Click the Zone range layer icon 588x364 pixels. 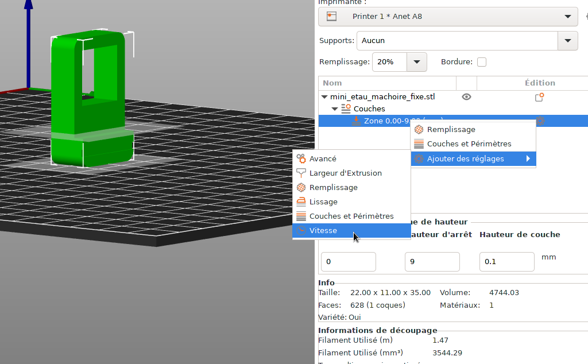[356, 121]
